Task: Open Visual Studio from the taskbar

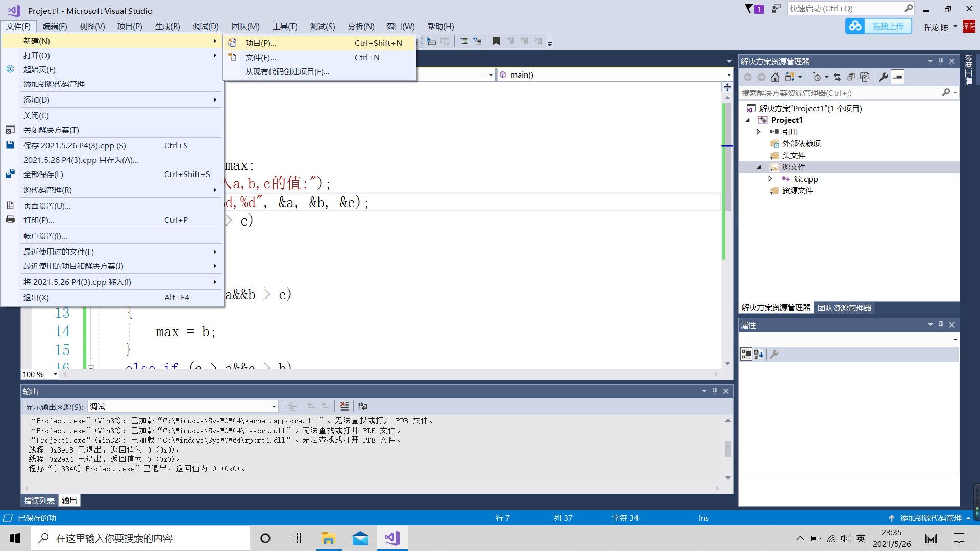Action: [392, 538]
